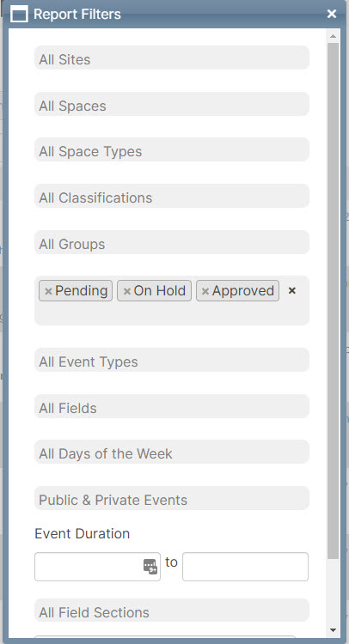Viewport: 349px width, 644px height.
Task: Clear all selected status tags
Action: tap(292, 291)
